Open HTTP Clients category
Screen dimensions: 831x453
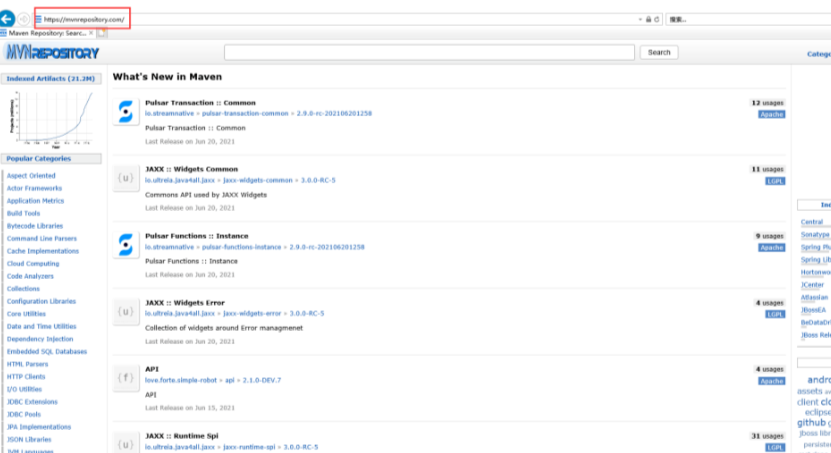(26, 377)
